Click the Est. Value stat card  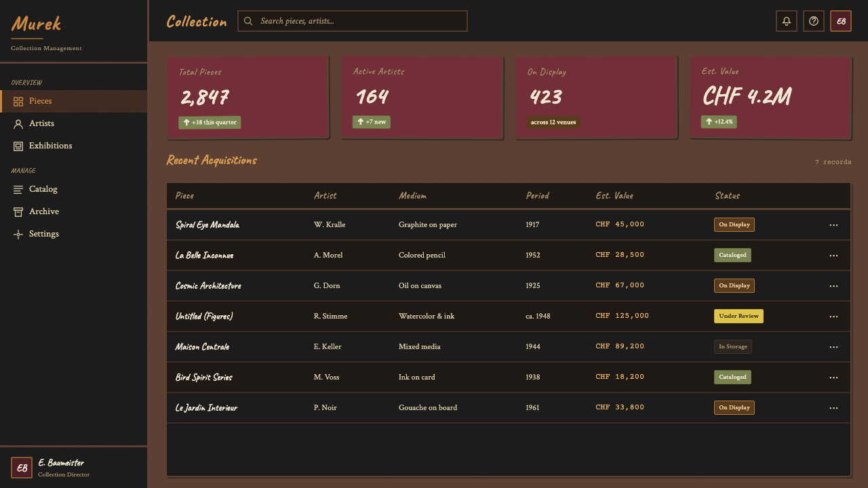pos(770,97)
